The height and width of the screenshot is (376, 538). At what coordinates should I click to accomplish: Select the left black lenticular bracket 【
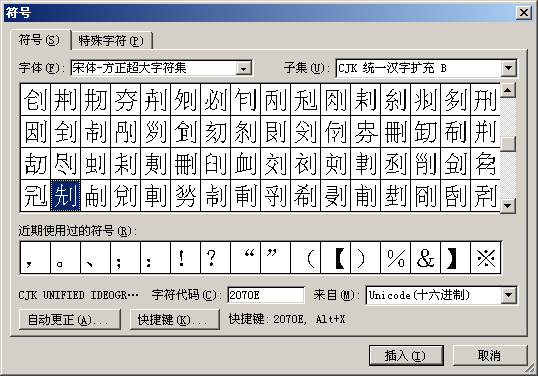tap(336, 258)
